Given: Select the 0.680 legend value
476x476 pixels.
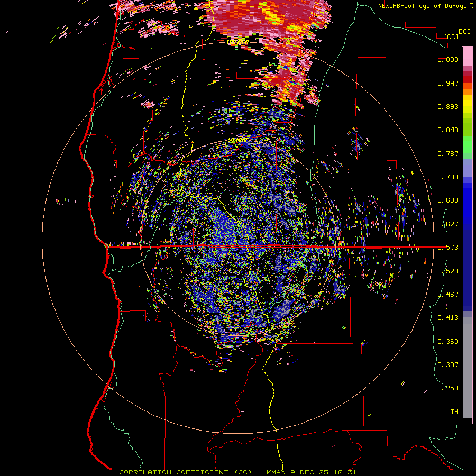Looking at the screenshot, I should tap(448, 200).
